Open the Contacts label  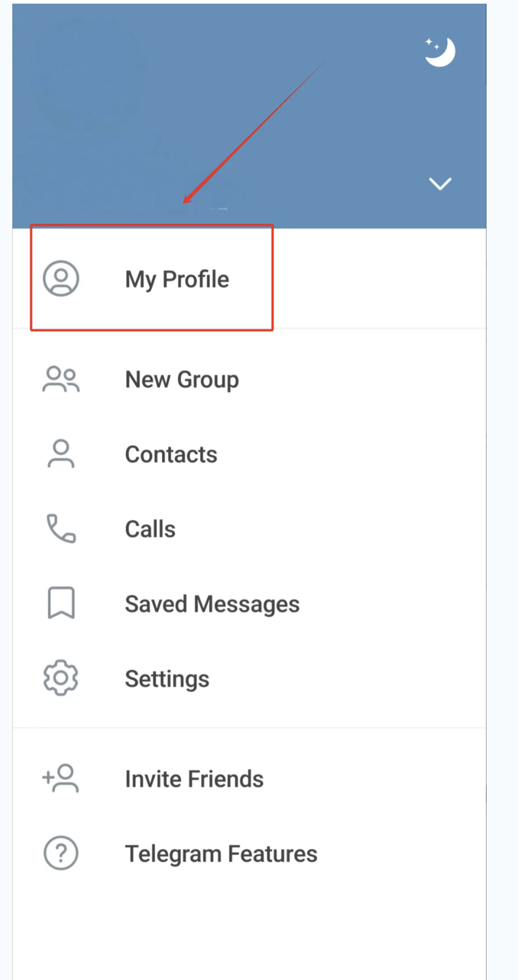171,455
